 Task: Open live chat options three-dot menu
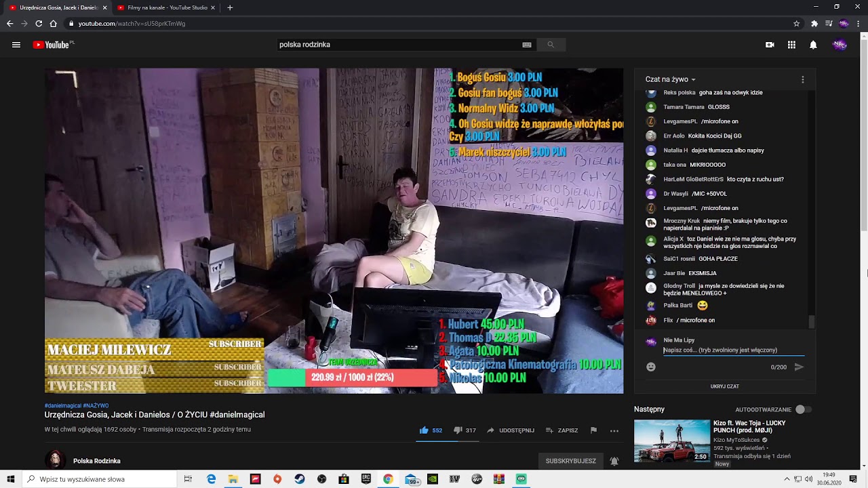(803, 79)
